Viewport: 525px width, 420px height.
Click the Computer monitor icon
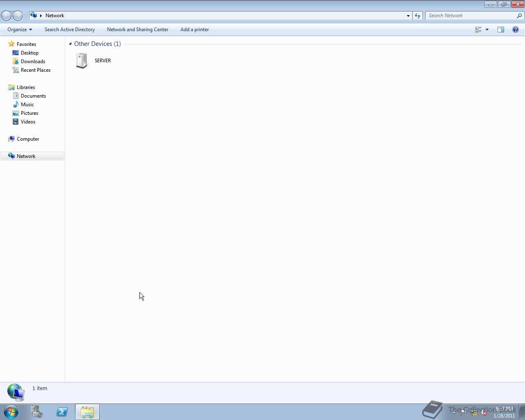[x=11, y=139]
